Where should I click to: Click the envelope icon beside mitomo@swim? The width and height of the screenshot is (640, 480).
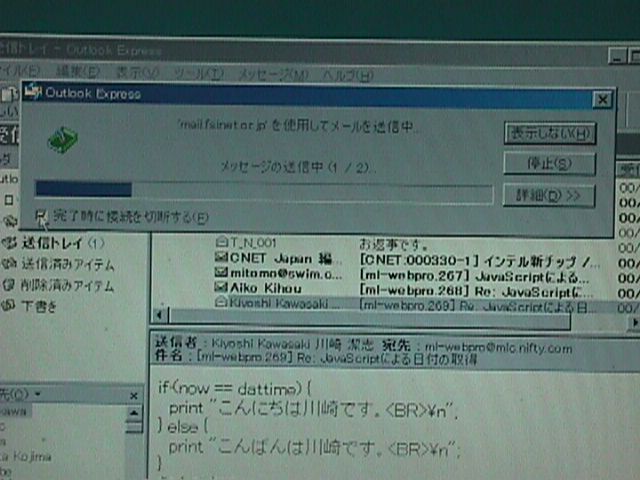click(x=221, y=272)
